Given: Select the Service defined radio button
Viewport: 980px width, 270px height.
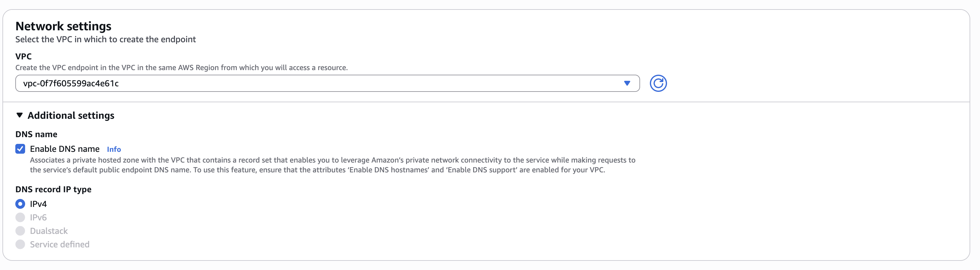Looking at the screenshot, I should tap(20, 245).
